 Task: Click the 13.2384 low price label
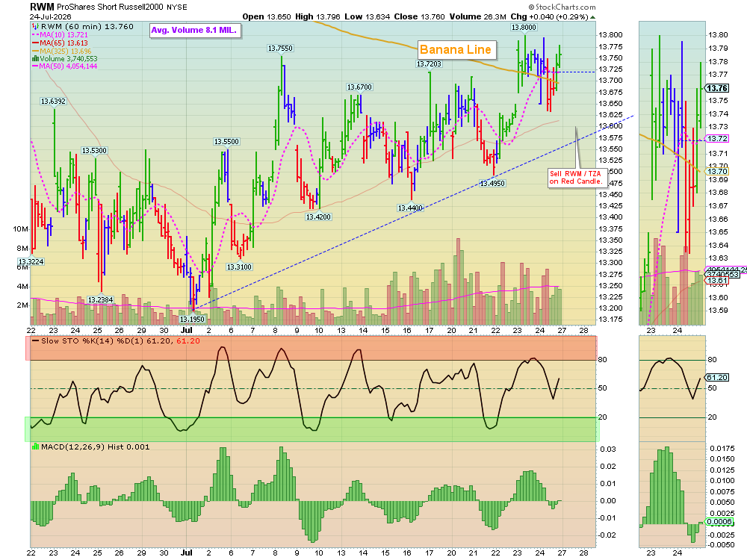pos(101,300)
